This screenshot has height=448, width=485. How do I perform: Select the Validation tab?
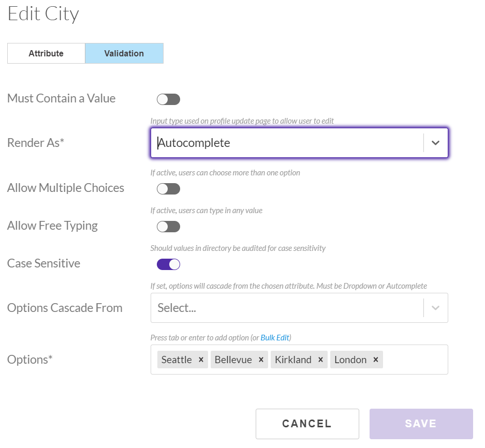click(124, 53)
